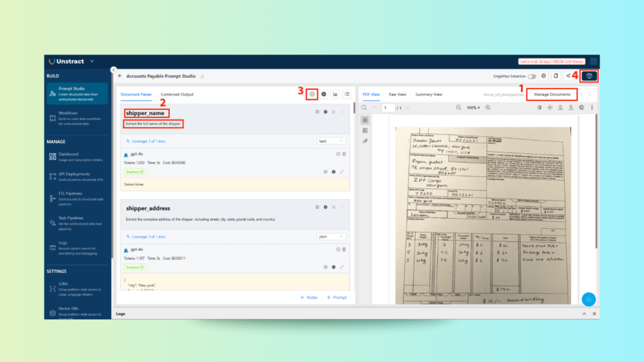
Task: Click the run-all play icon above prompts
Action: tap(324, 94)
